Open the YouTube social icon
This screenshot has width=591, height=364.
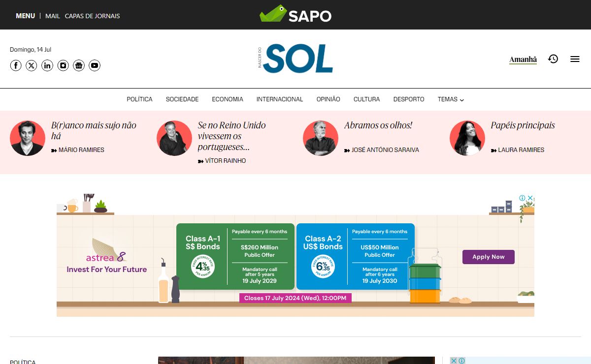(x=95, y=65)
